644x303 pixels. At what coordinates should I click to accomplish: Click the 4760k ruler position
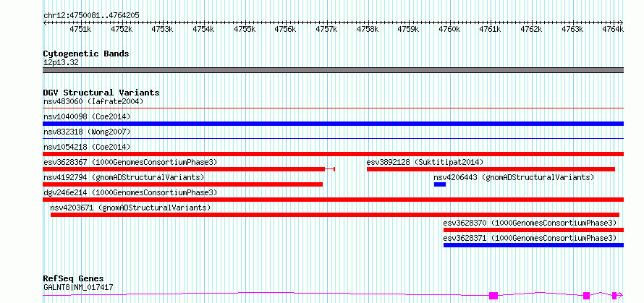tap(450, 29)
